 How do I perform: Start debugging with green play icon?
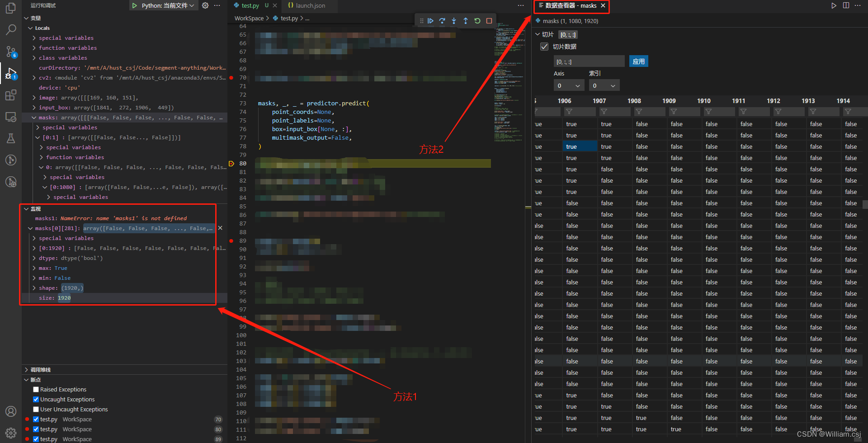[134, 5]
